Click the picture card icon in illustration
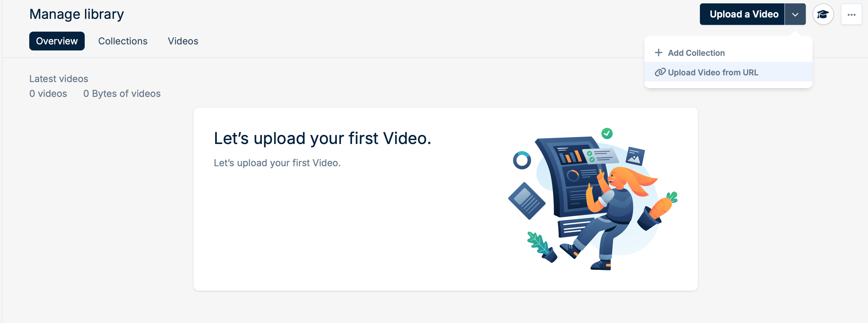Image resolution: width=868 pixels, height=323 pixels. coord(635,156)
